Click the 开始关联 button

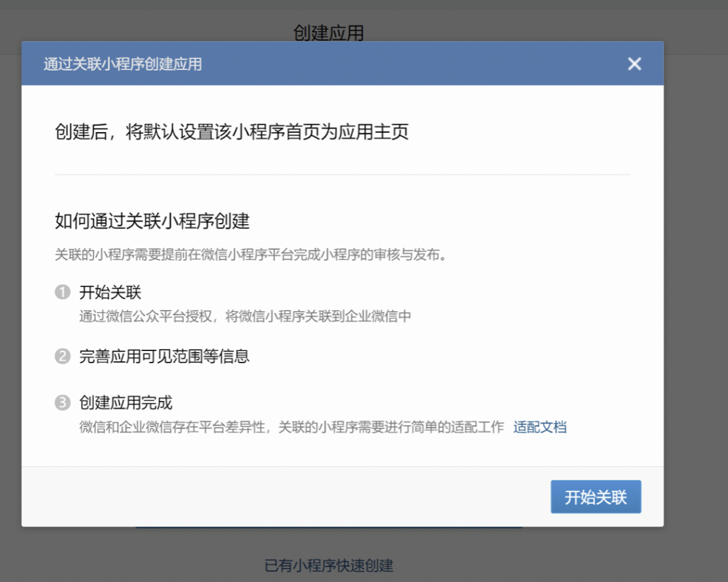[596, 496]
